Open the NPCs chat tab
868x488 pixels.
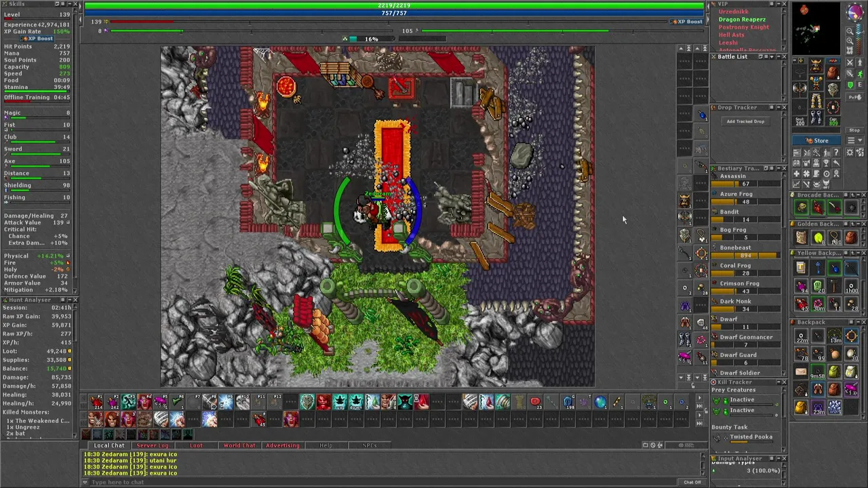370,445
